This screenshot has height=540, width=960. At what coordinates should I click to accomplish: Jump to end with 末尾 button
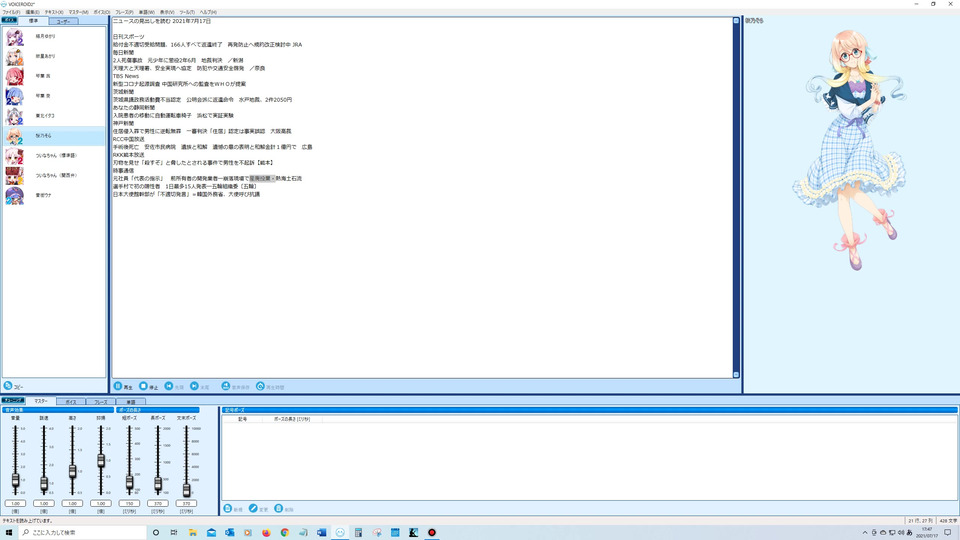(x=200, y=386)
